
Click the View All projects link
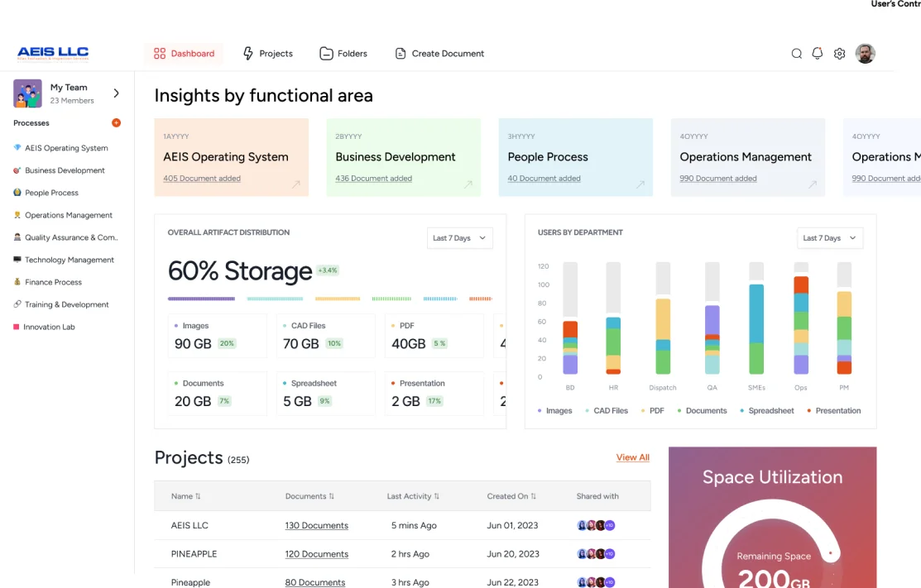click(632, 457)
